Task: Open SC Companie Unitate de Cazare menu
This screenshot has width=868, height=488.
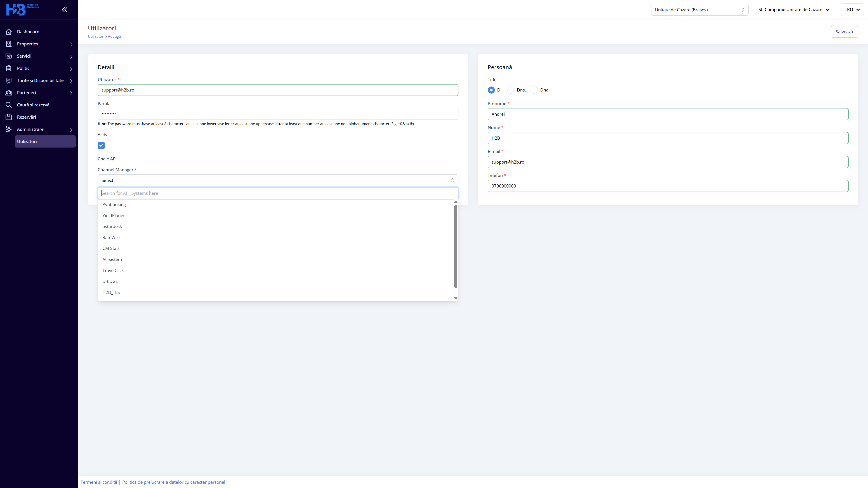Action: (x=794, y=10)
